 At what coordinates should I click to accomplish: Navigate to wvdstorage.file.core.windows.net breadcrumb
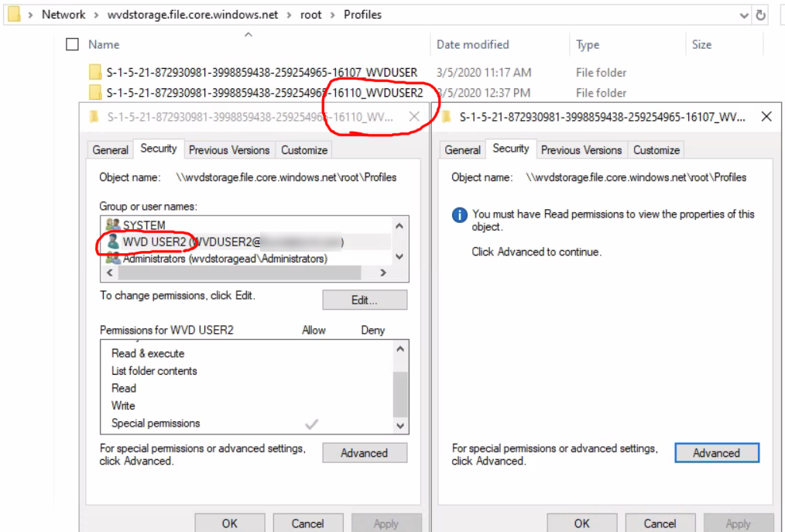pyautogui.click(x=193, y=15)
